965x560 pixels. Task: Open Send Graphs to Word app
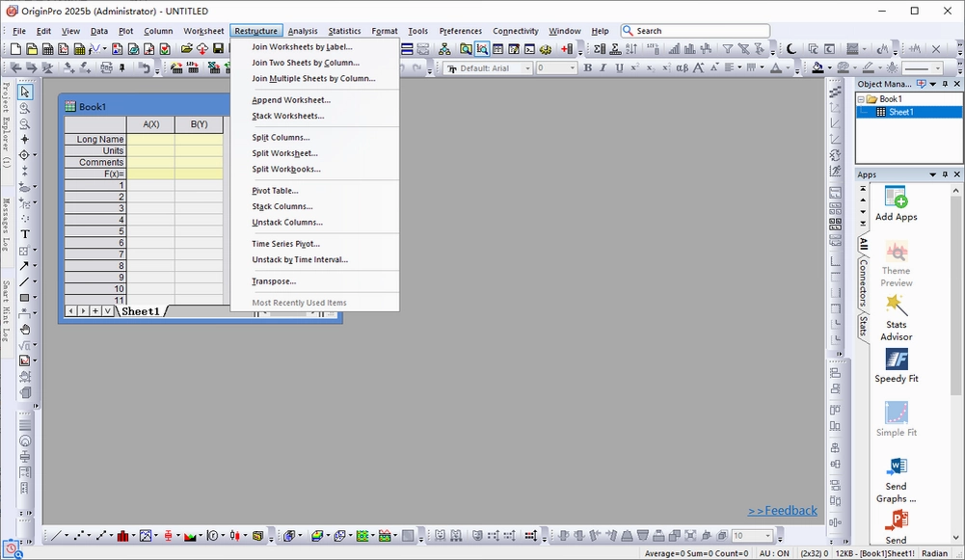897,480
